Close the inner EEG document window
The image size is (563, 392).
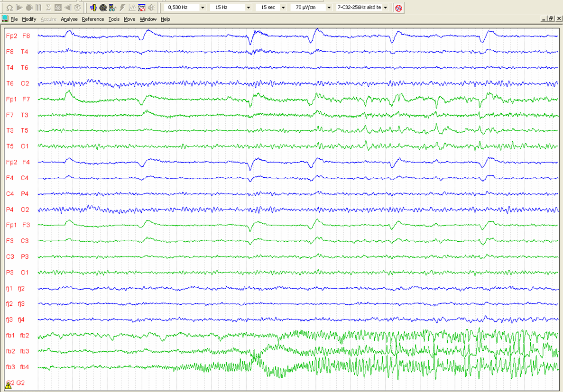coord(558,18)
